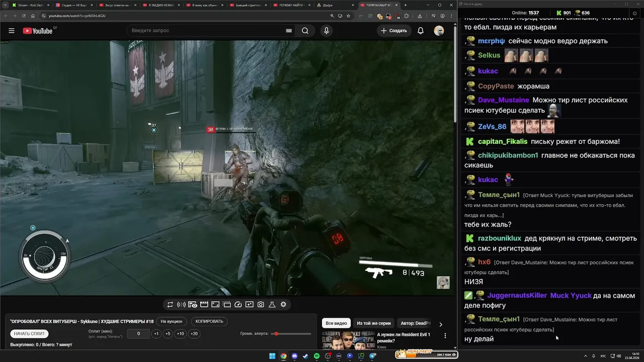
Task: Add +20 minutes to split
Action: (194, 333)
